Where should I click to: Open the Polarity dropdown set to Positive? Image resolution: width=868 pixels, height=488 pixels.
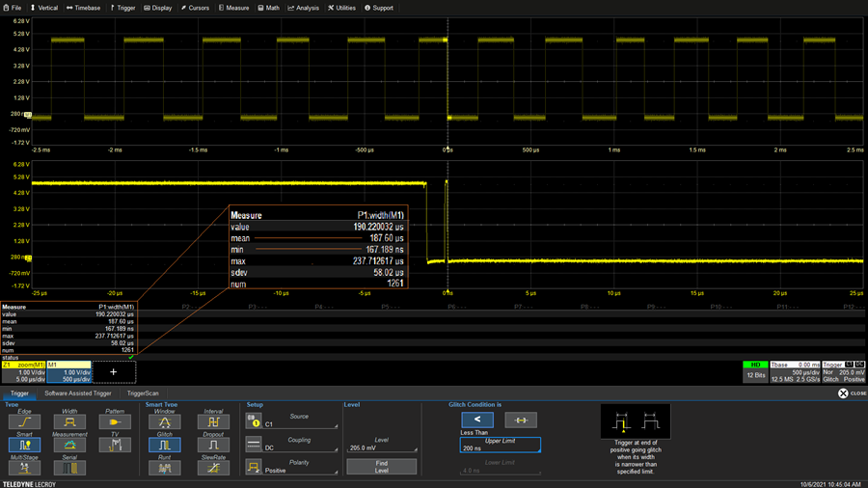click(302, 467)
